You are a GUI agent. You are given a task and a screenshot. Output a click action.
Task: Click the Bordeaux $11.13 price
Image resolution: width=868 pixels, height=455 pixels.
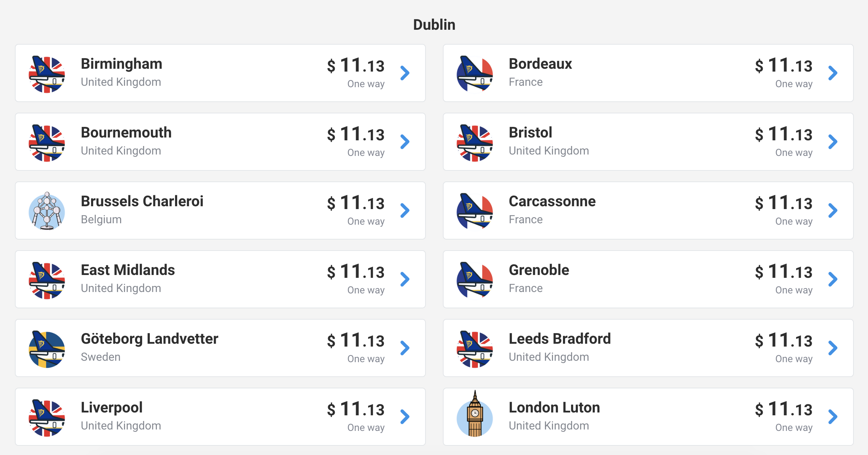[x=784, y=66]
